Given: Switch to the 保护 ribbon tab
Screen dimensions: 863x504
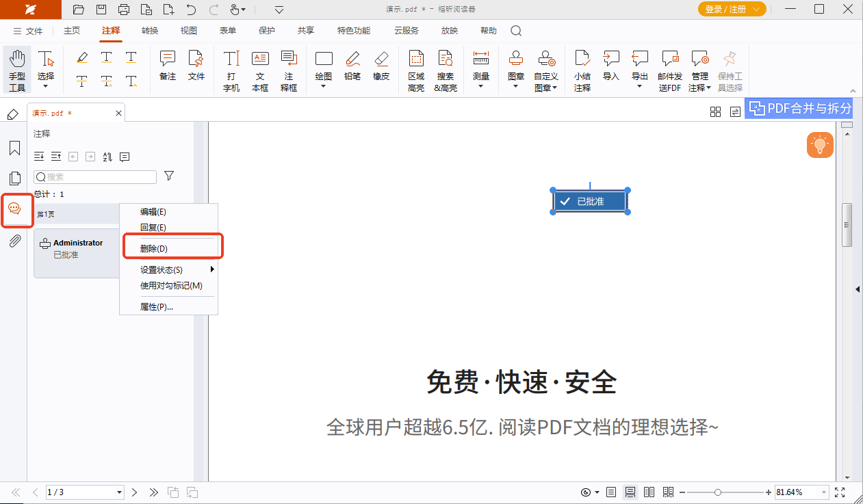Looking at the screenshot, I should (267, 31).
